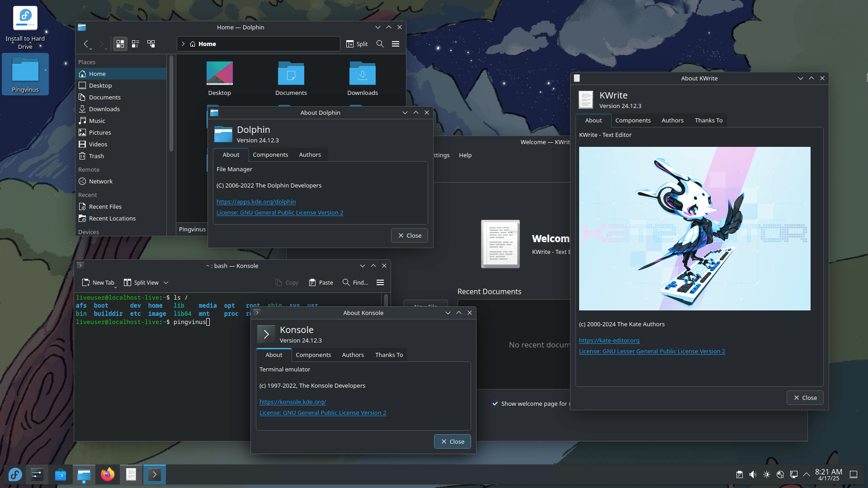
Task: Click Paste in Konsole toolbar
Action: pos(321,282)
